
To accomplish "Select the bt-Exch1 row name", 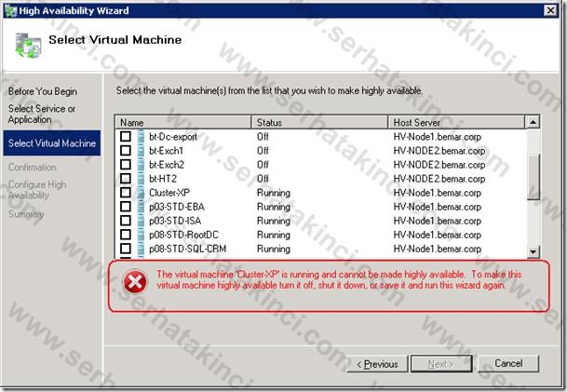I will [x=167, y=151].
